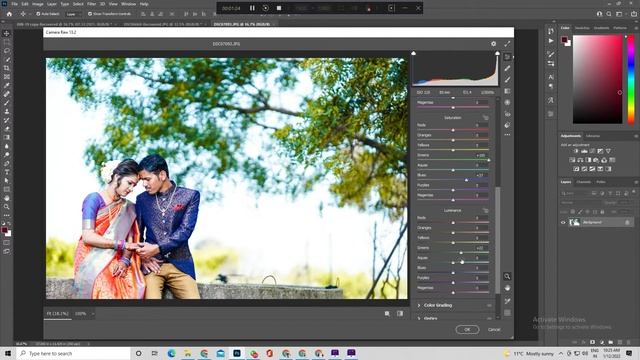Open Camera Raw settings gear
Viewport: 640px width, 360px height.
[x=493, y=44]
